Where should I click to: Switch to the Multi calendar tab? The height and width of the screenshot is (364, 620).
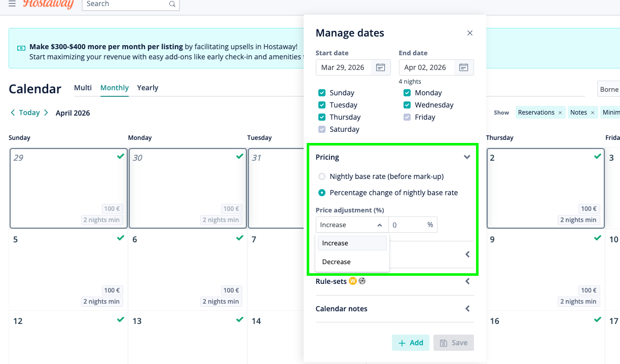[83, 88]
